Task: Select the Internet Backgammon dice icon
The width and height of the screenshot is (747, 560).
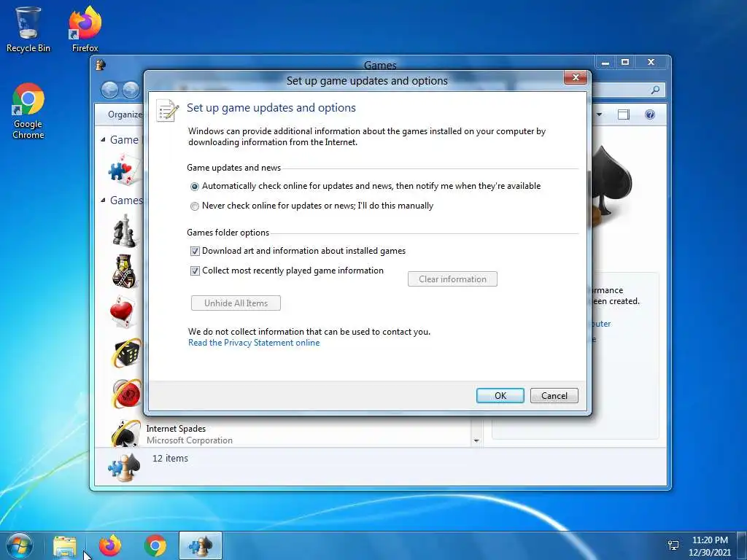Action: [127, 353]
